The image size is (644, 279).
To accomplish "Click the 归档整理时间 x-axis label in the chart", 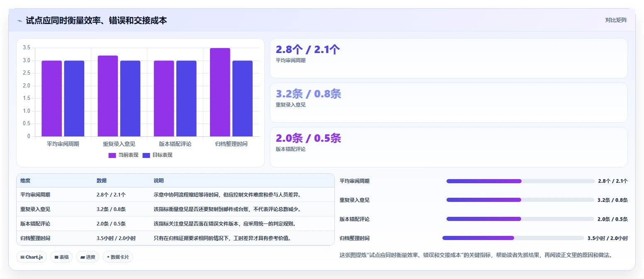I will (231, 144).
